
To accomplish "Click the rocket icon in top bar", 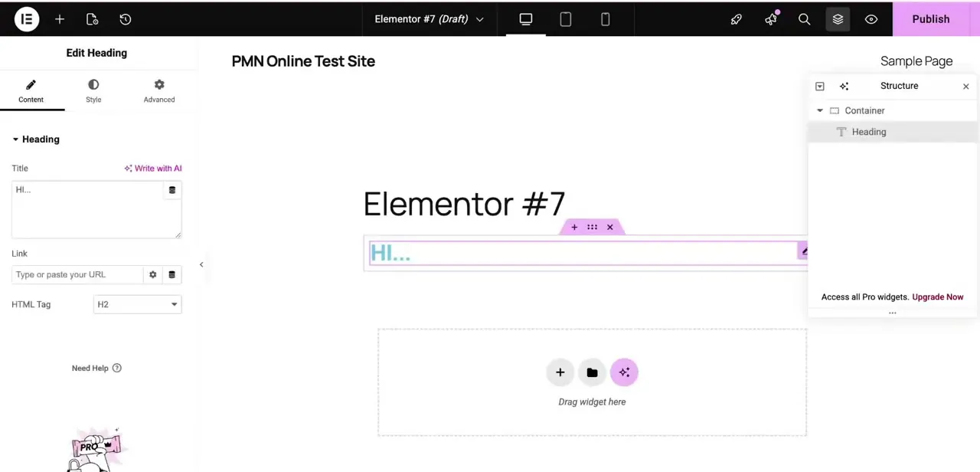I will tap(737, 19).
